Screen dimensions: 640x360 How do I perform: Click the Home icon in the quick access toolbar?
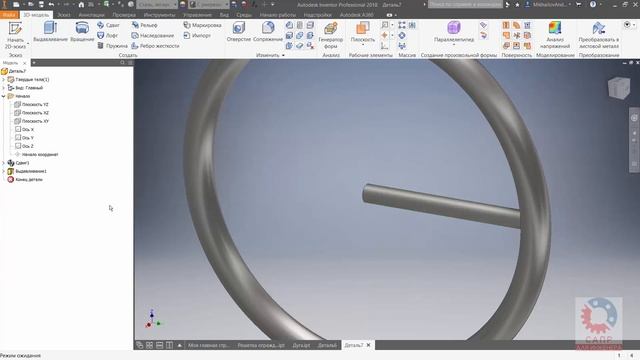click(x=81, y=4)
